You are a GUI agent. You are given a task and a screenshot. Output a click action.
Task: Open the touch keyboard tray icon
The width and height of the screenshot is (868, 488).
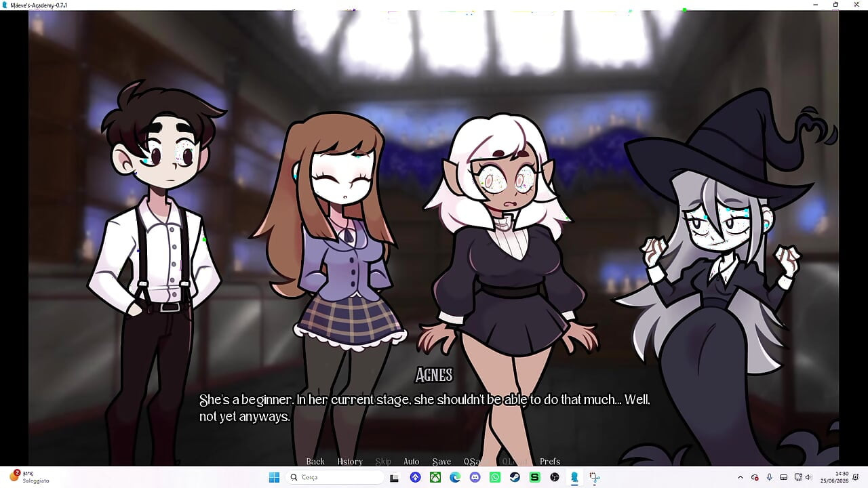pyautogui.click(x=784, y=477)
